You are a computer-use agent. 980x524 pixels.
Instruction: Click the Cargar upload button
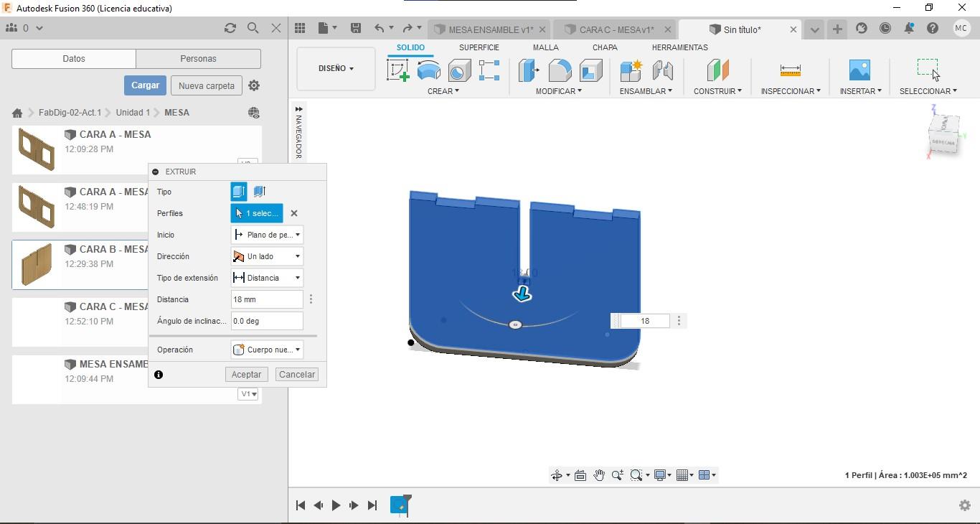point(145,85)
